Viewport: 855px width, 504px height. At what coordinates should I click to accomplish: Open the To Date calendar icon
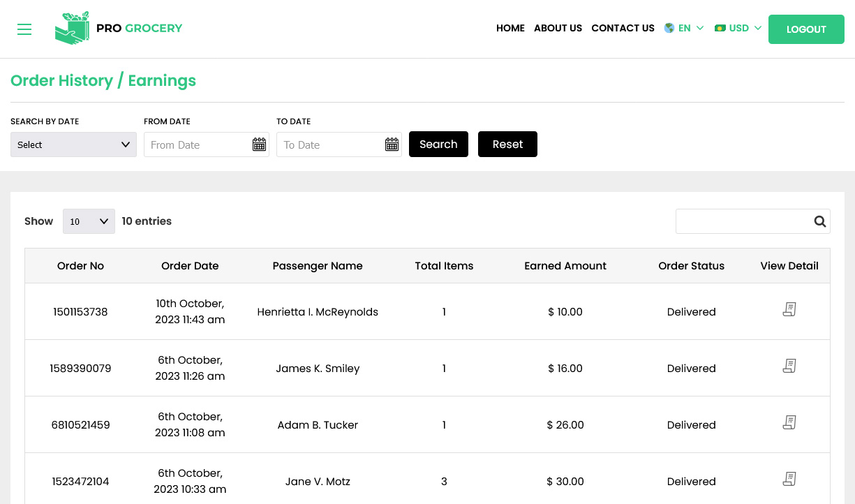click(x=392, y=144)
